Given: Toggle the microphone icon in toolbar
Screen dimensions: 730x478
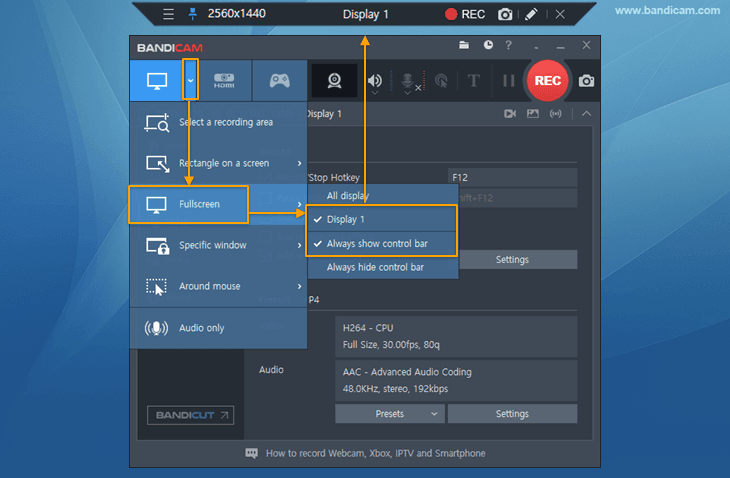Looking at the screenshot, I should coord(408,80).
